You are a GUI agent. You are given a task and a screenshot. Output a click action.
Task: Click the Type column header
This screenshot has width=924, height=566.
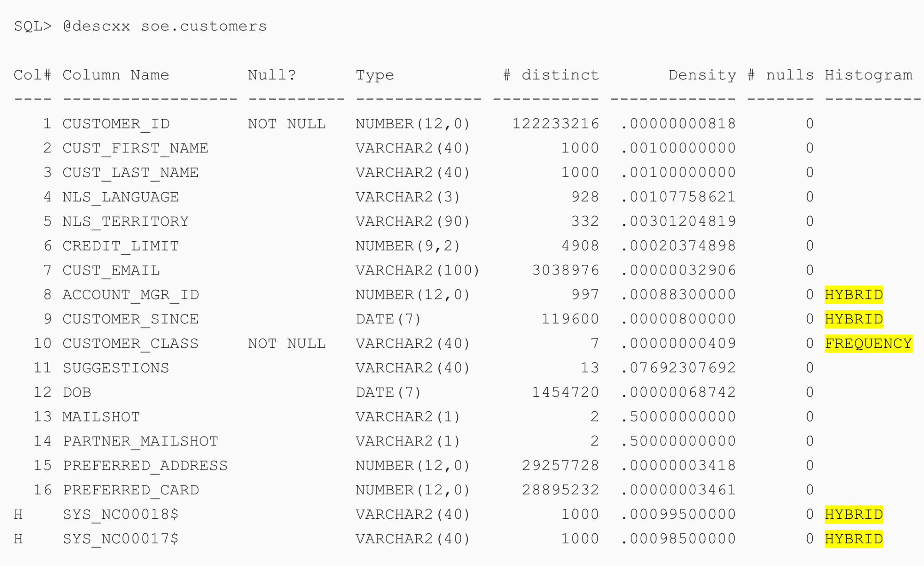click(375, 75)
